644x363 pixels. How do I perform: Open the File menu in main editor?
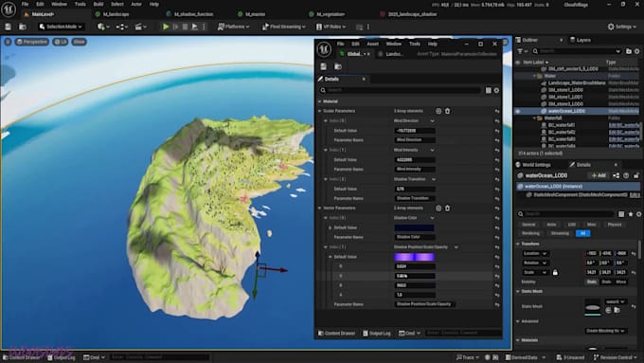click(x=25, y=4)
